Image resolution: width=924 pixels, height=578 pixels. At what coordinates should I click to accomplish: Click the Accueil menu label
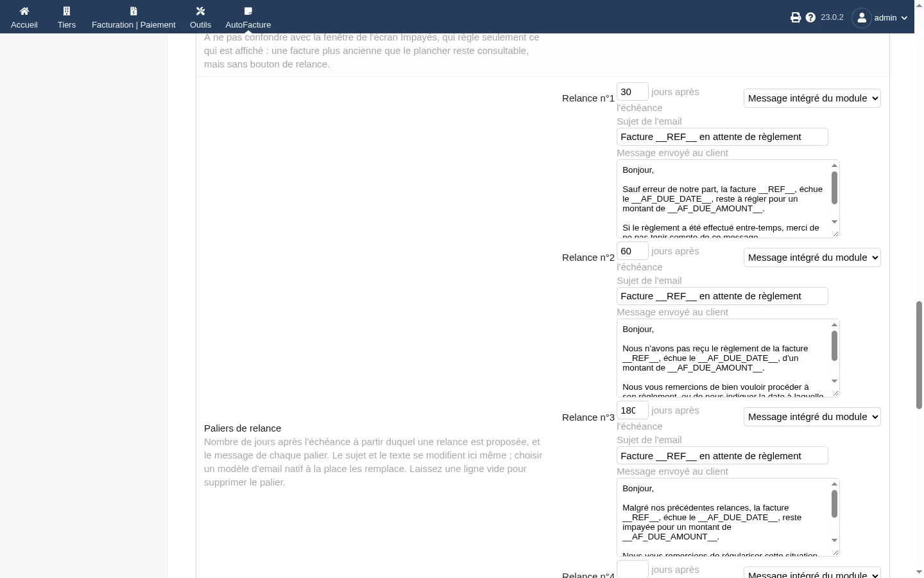[24, 25]
